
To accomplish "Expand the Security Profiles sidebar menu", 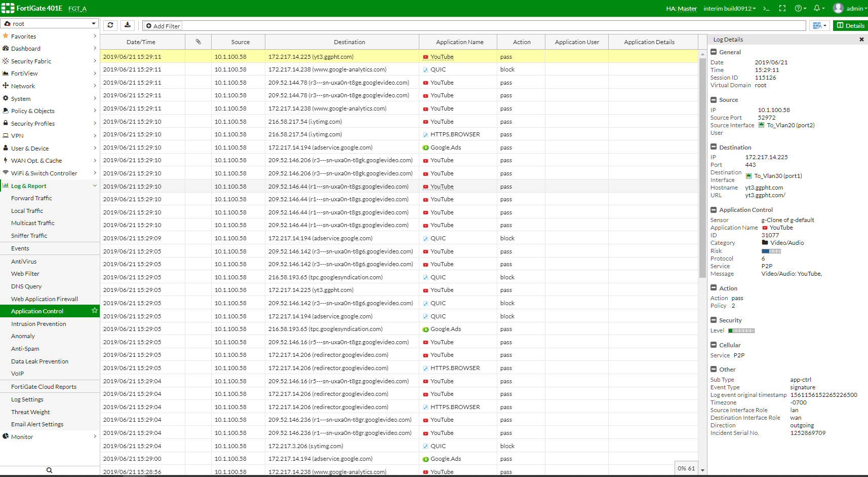I will pyautogui.click(x=50, y=124).
